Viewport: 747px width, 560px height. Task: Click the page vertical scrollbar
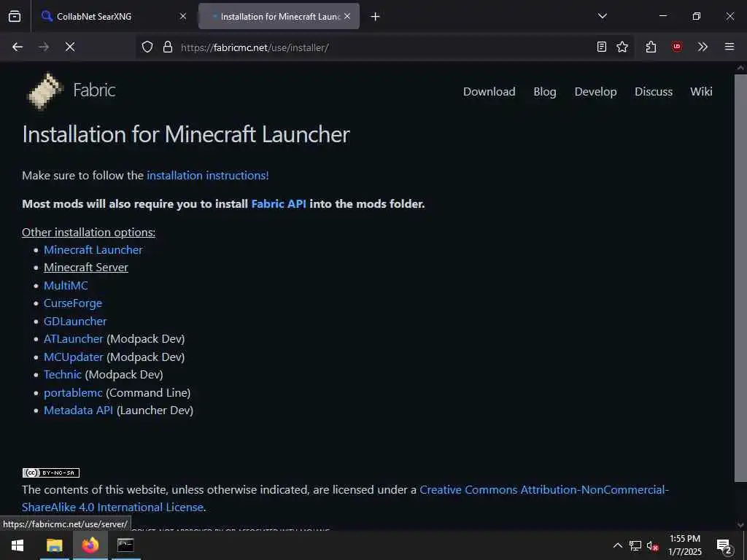(740, 277)
